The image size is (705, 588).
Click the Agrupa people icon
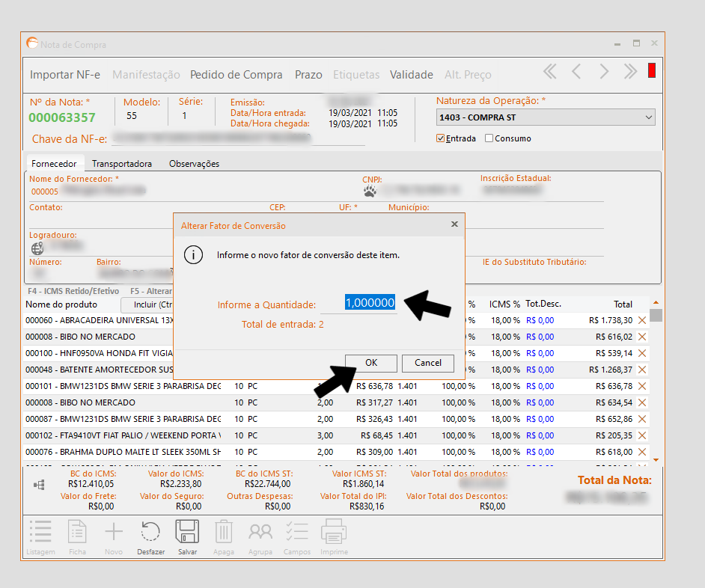(260, 532)
